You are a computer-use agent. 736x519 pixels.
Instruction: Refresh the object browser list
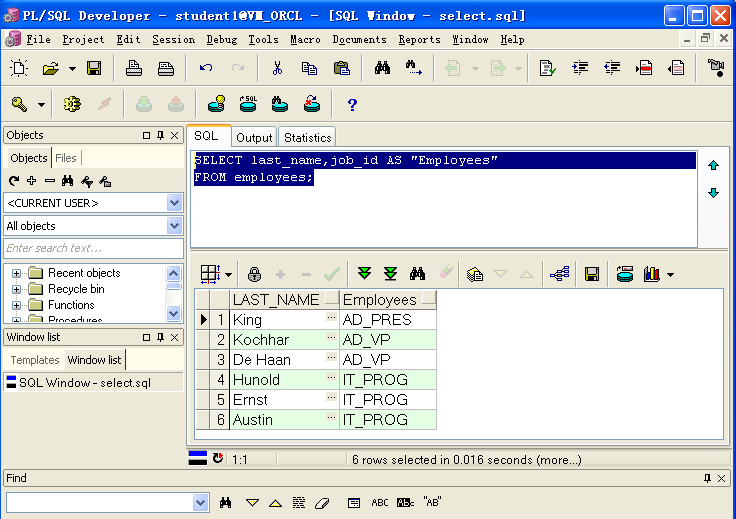tap(14, 181)
